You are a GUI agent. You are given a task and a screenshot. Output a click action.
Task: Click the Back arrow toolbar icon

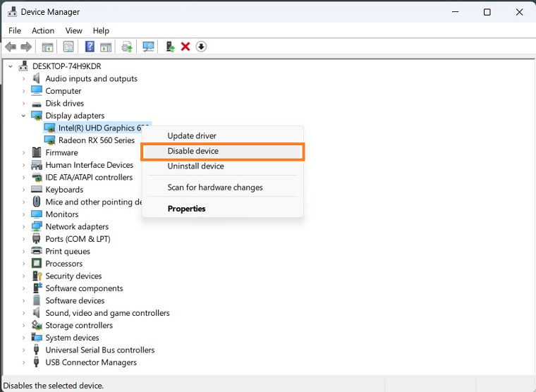pos(11,47)
